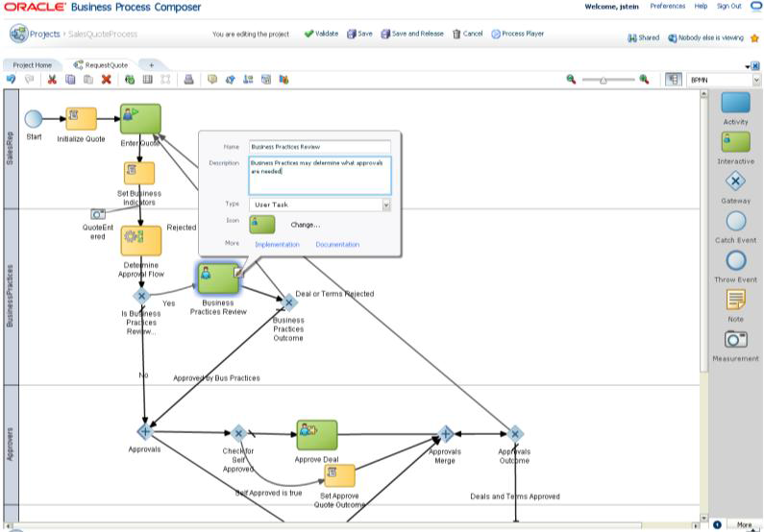This screenshot has height=532, width=764.
Task: Click the Name field with Business Practices Review
Action: pos(319,147)
